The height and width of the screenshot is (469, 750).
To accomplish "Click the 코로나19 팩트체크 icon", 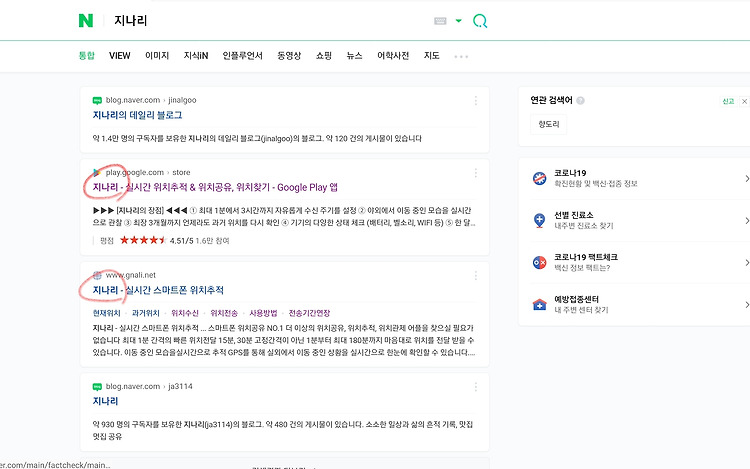I will click(x=540, y=262).
